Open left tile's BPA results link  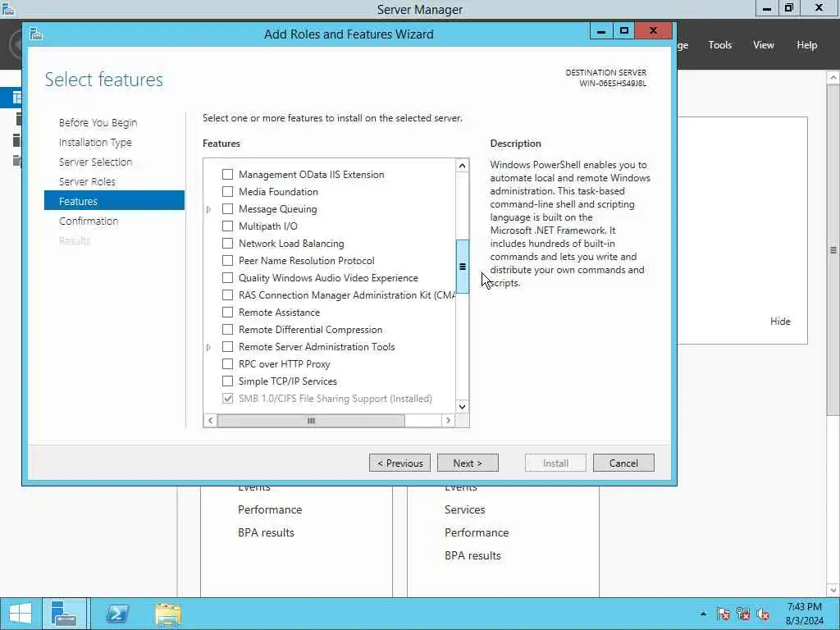tap(267, 532)
